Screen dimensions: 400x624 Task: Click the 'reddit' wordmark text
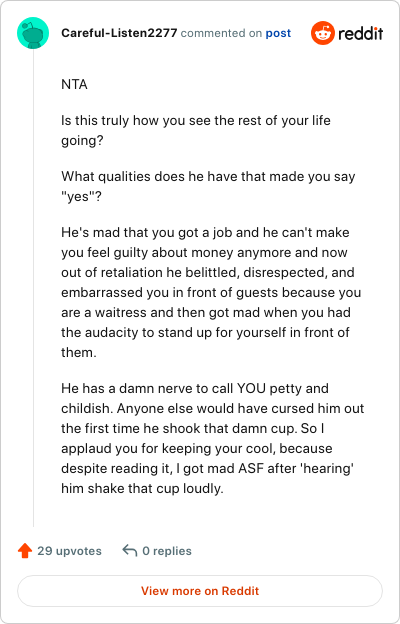coord(361,33)
